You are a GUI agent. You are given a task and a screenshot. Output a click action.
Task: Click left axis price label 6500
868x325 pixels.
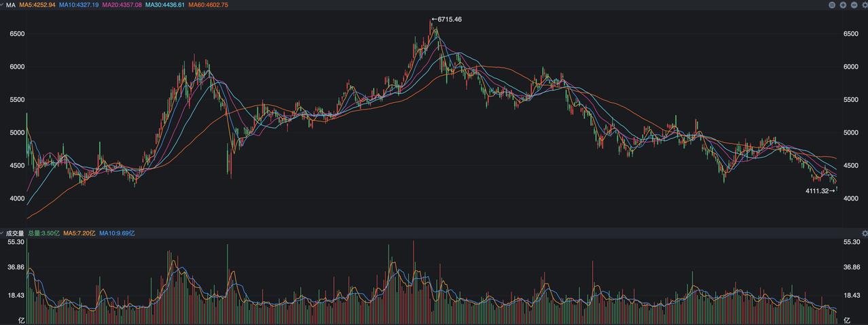(17, 33)
